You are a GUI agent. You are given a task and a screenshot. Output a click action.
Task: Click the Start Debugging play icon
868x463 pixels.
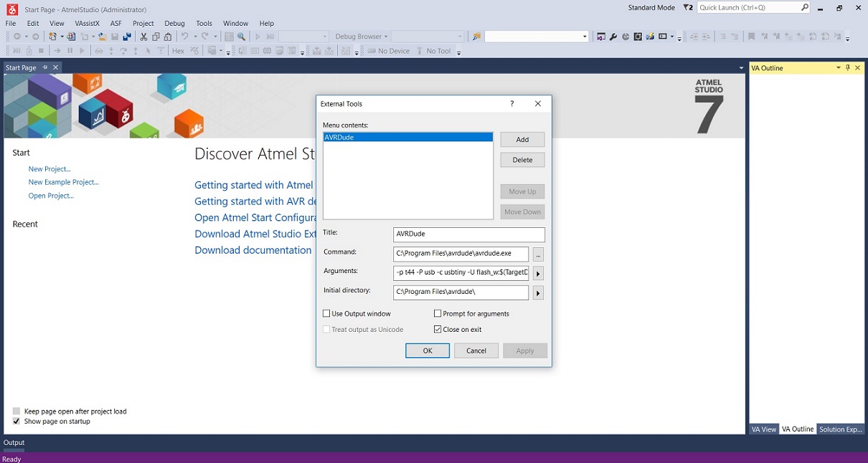point(257,37)
